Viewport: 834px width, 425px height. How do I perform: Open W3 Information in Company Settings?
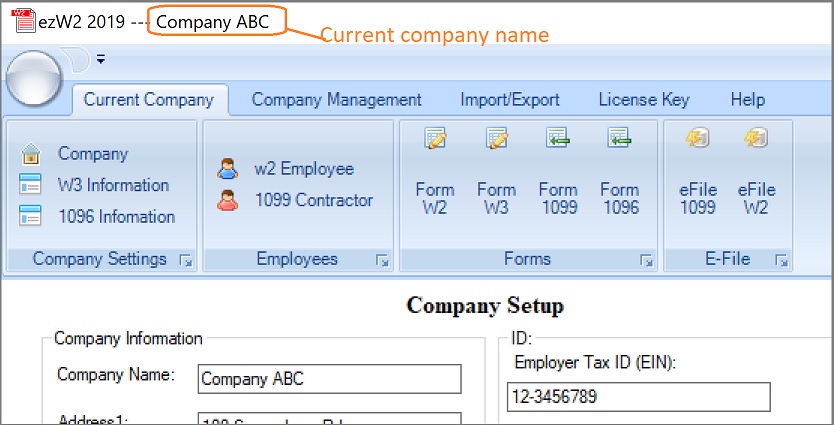point(31,185)
